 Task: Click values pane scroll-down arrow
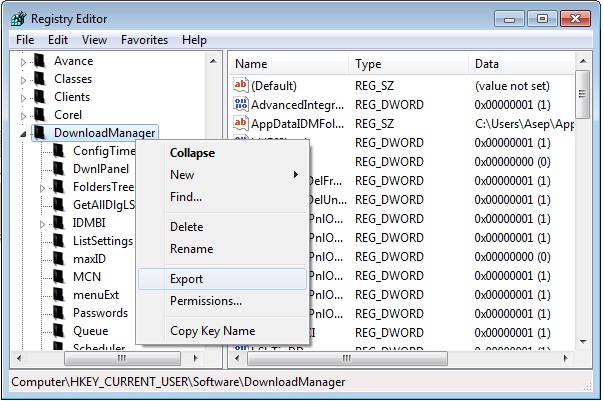pos(583,341)
